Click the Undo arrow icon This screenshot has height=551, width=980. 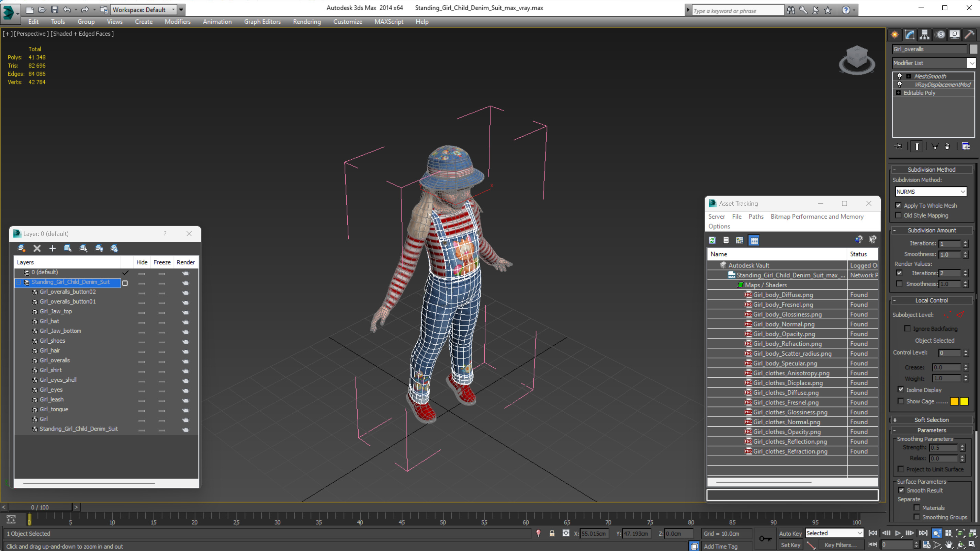[x=67, y=10]
